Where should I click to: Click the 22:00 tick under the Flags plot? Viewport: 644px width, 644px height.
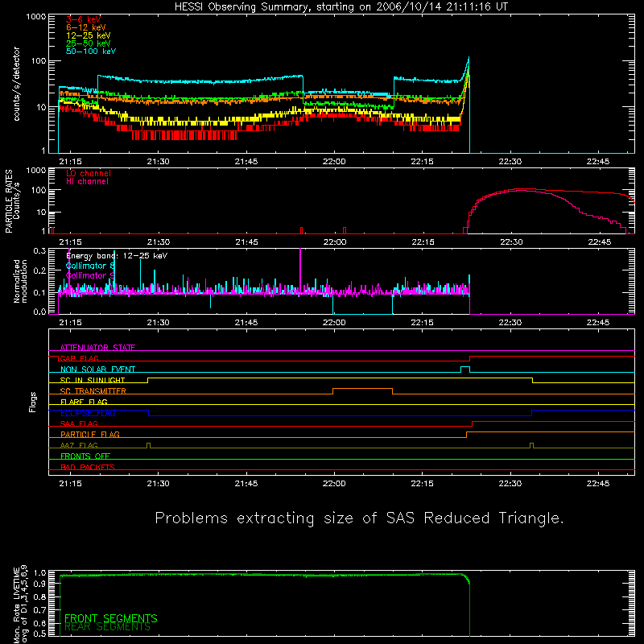pos(334,484)
